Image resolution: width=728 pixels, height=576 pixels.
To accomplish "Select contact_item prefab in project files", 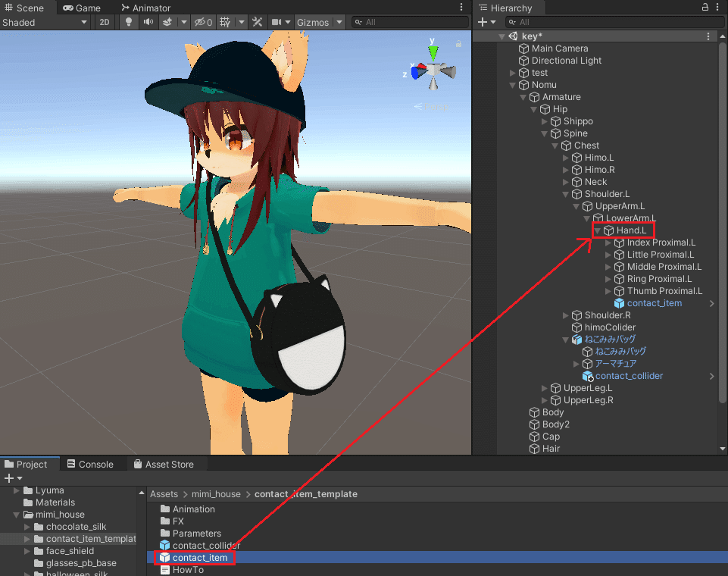I will (200, 557).
